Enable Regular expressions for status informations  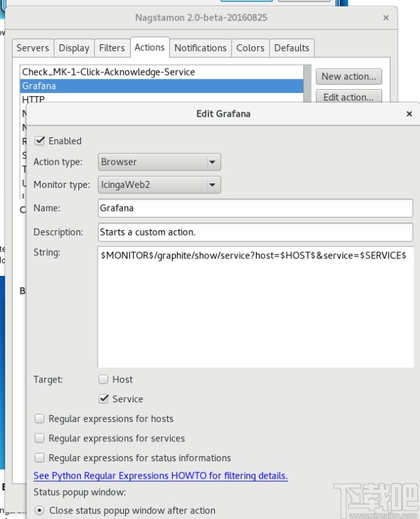click(39, 457)
